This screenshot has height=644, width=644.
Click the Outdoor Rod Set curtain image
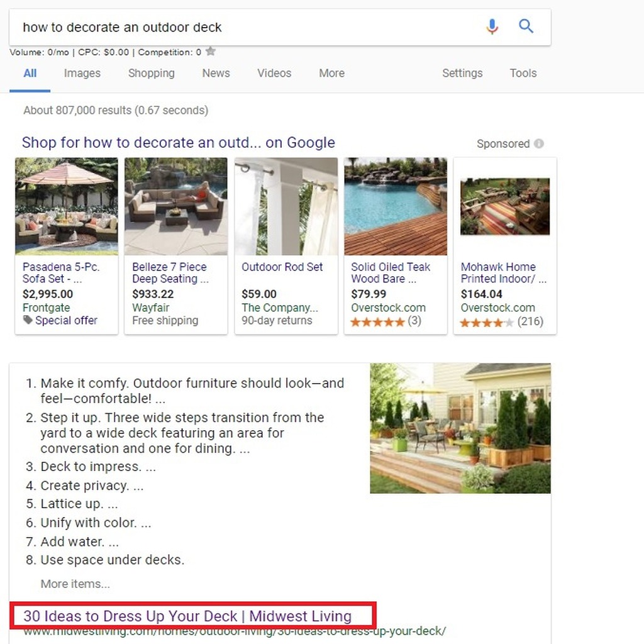286,206
